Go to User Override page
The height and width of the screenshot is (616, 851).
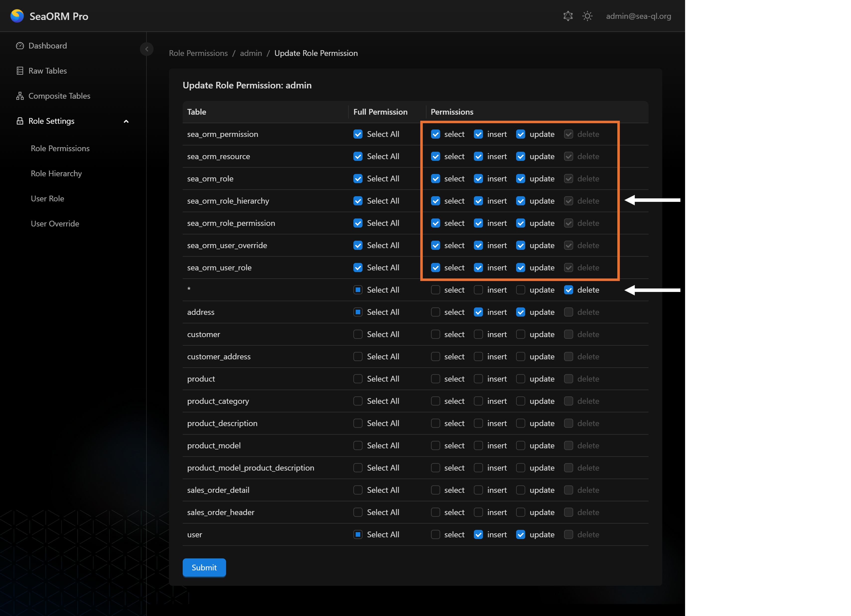(55, 224)
